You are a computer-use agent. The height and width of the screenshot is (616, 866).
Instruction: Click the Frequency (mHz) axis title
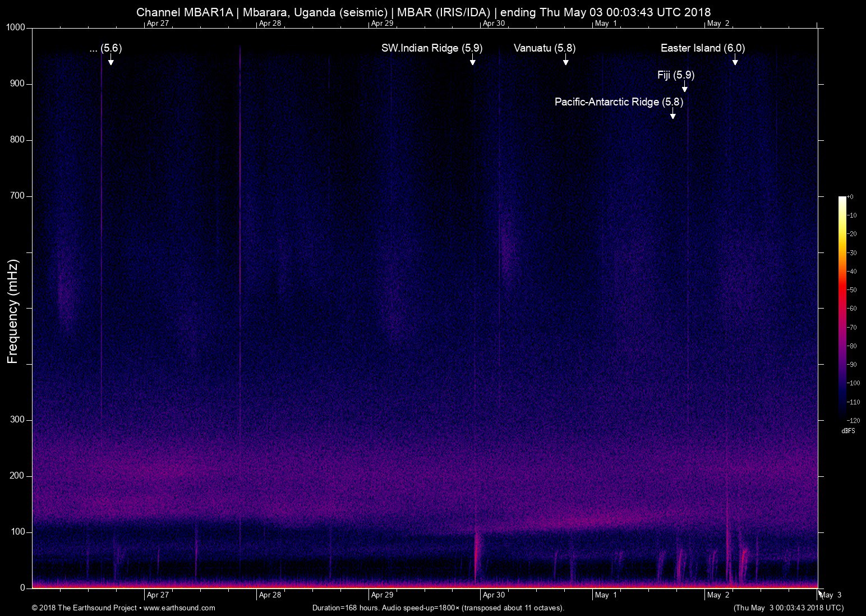(13, 311)
